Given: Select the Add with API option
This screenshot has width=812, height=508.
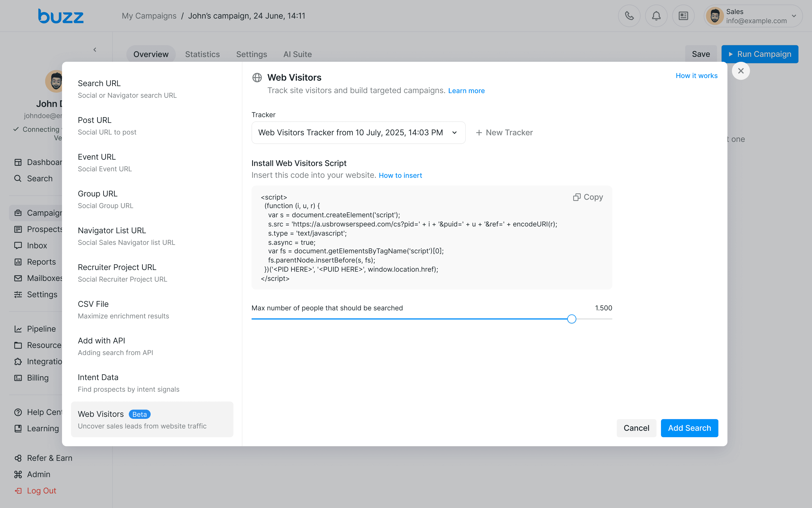Looking at the screenshot, I should point(152,346).
